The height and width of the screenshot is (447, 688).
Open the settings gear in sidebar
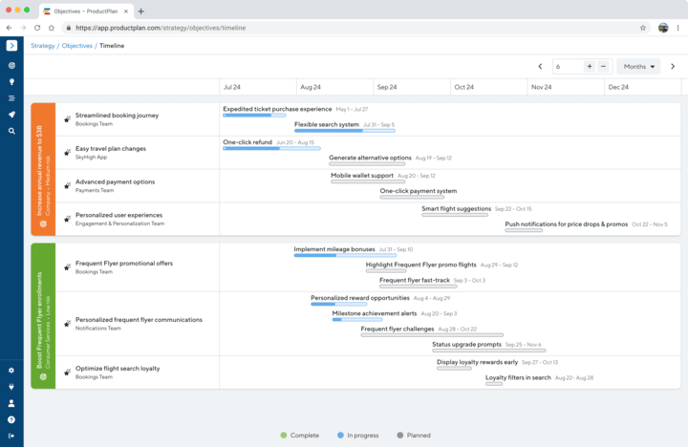click(11, 370)
